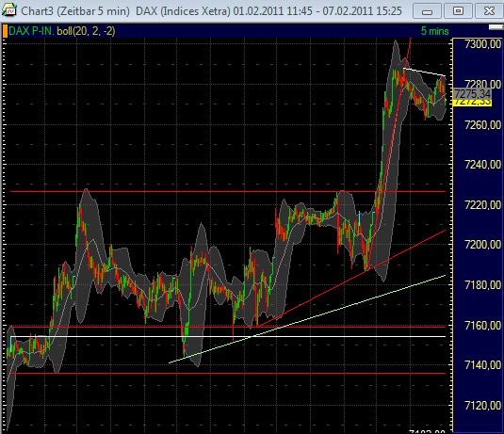The height and width of the screenshot is (434, 504).
Task: Click the 7240,00 price axis label
Action: [x=482, y=165]
